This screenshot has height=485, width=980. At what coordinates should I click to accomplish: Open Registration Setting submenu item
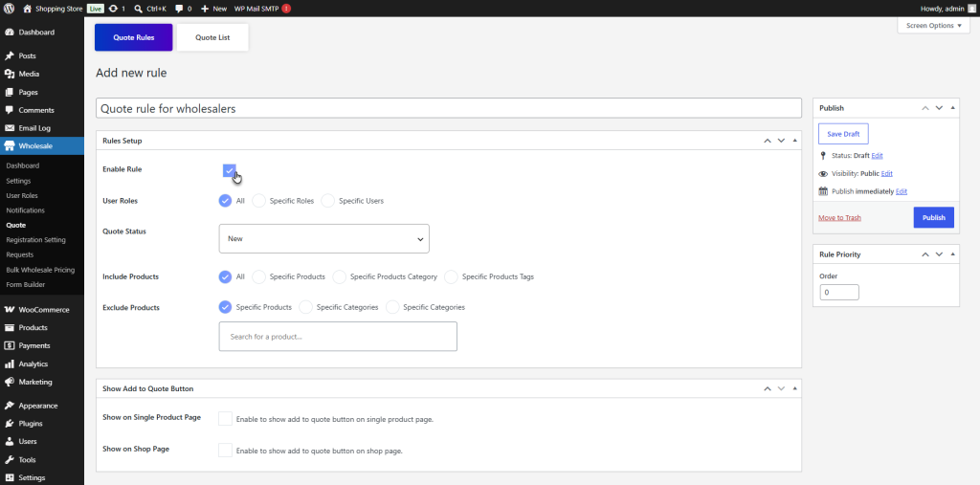[35, 240]
